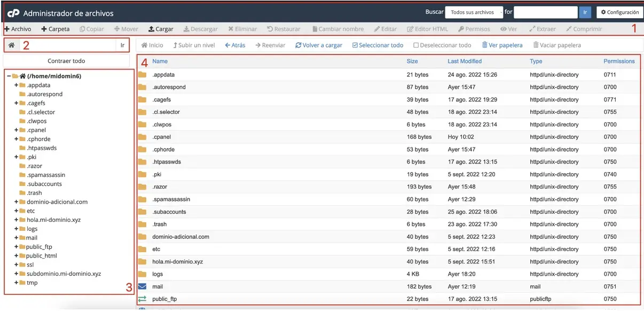
Task: Expand public_html folder in tree
Action: (16, 256)
